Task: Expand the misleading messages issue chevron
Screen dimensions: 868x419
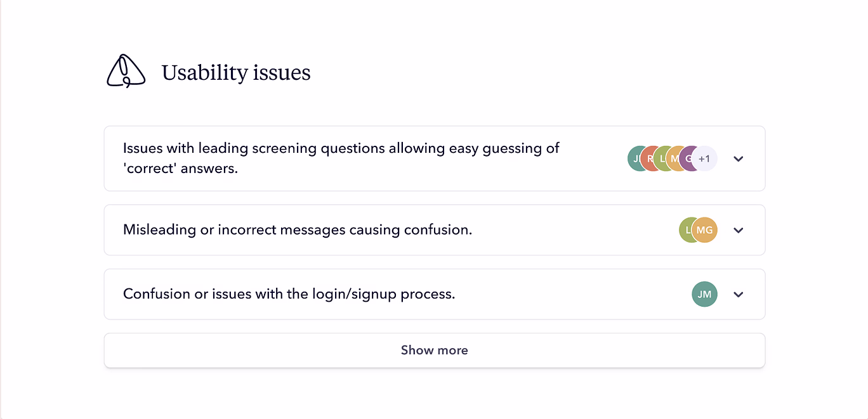Action: pyautogui.click(x=738, y=230)
